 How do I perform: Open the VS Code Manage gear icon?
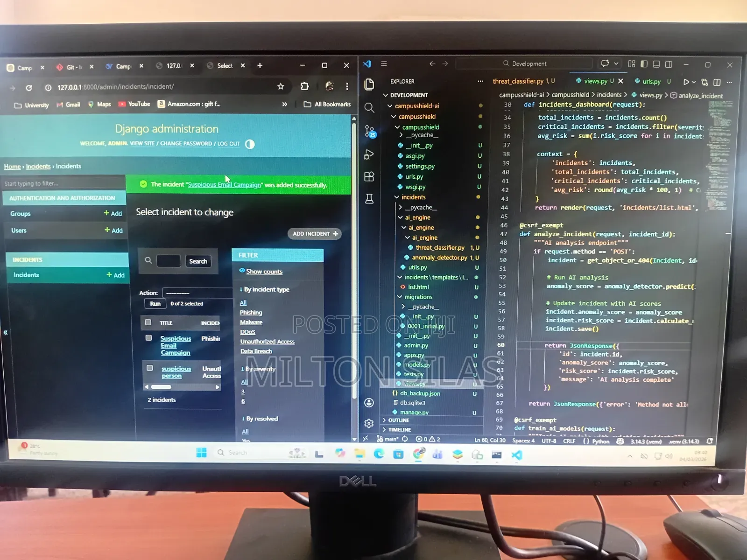(x=369, y=423)
